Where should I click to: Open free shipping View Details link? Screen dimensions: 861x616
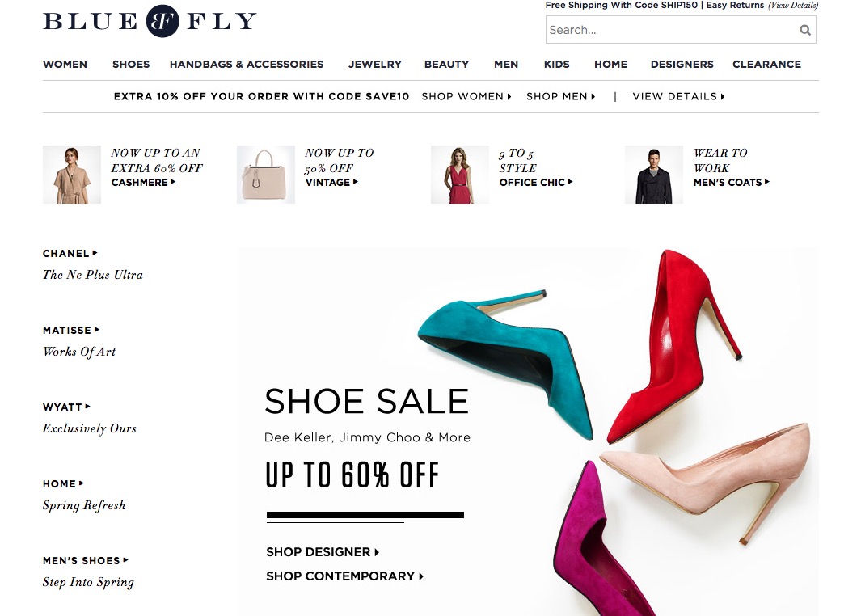[x=793, y=6]
